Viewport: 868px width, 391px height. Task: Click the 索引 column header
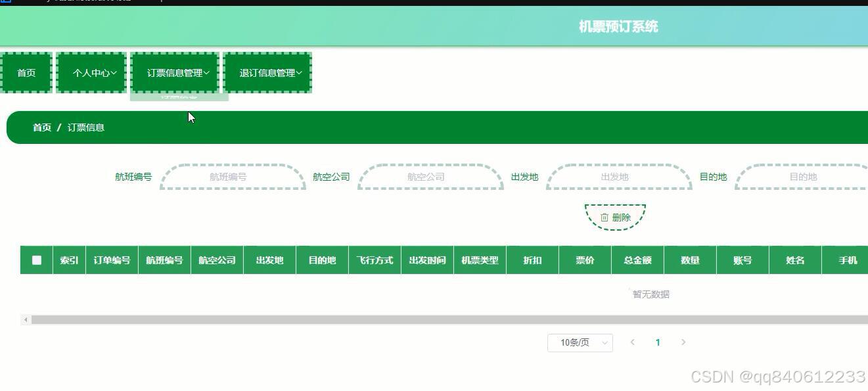[69, 260]
